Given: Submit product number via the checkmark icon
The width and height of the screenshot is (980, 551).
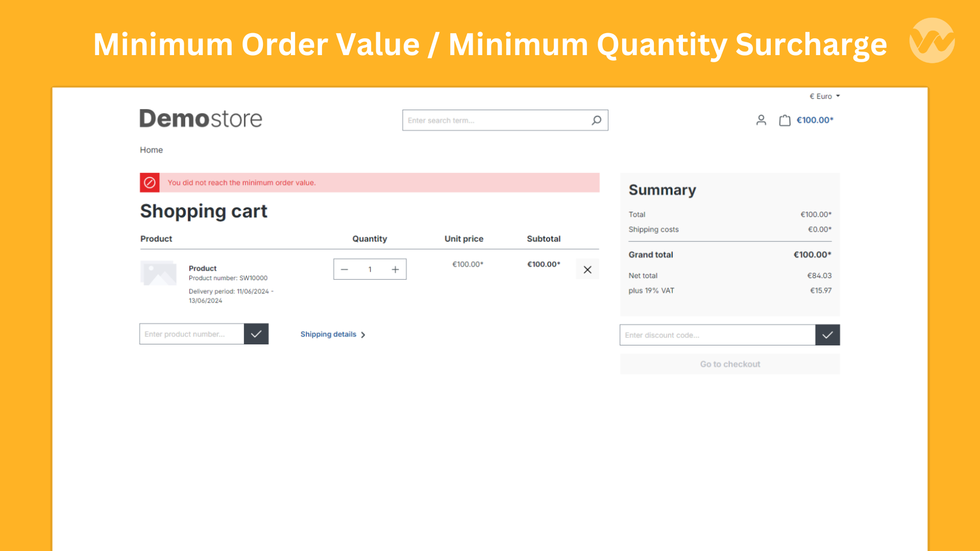Looking at the screenshot, I should [x=256, y=334].
